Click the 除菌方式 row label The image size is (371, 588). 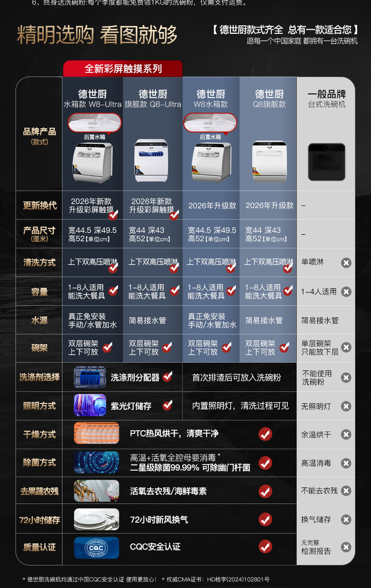[39, 463]
